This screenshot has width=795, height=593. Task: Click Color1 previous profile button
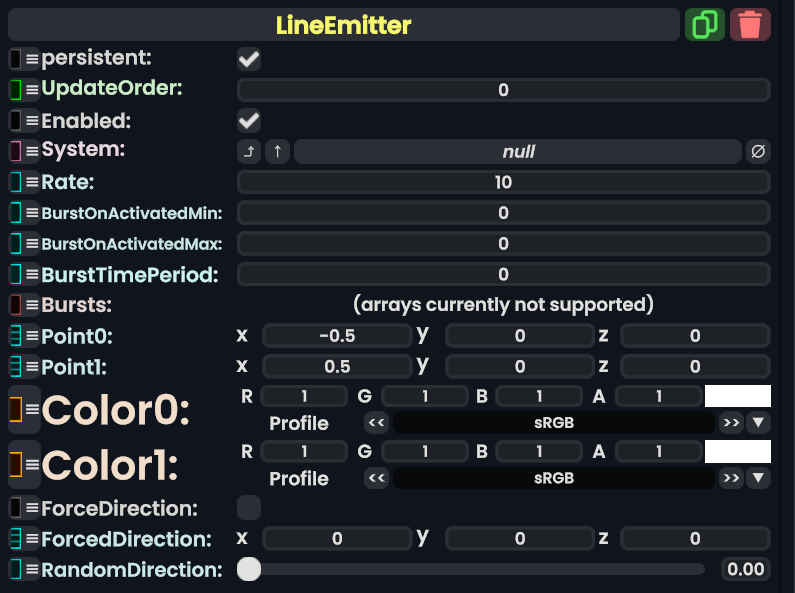(377, 479)
